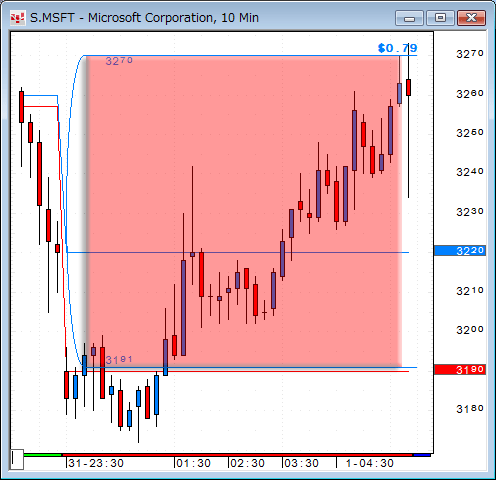The image size is (496, 480).
Task: Click the small box at chart bottom-left corner
Action: 17,459
